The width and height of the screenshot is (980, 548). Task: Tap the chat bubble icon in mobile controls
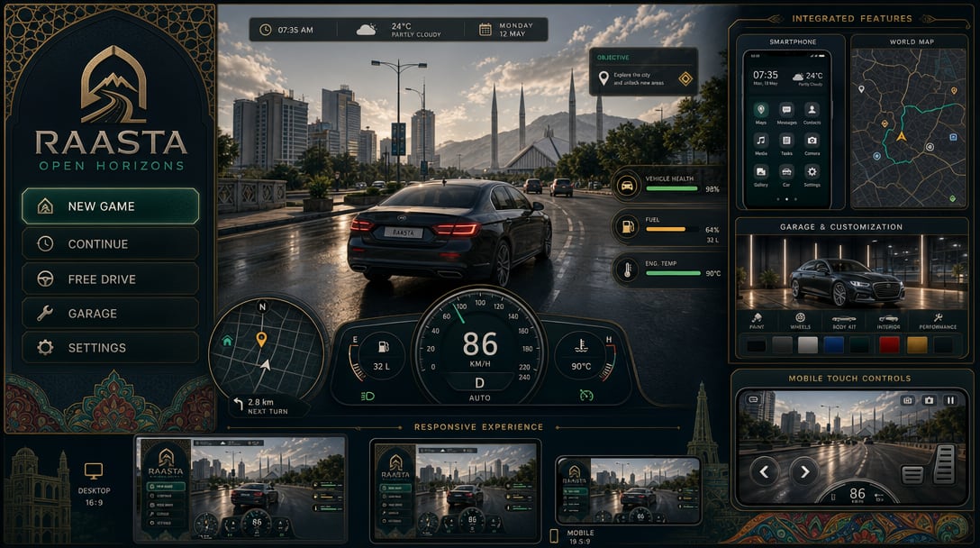pos(754,400)
